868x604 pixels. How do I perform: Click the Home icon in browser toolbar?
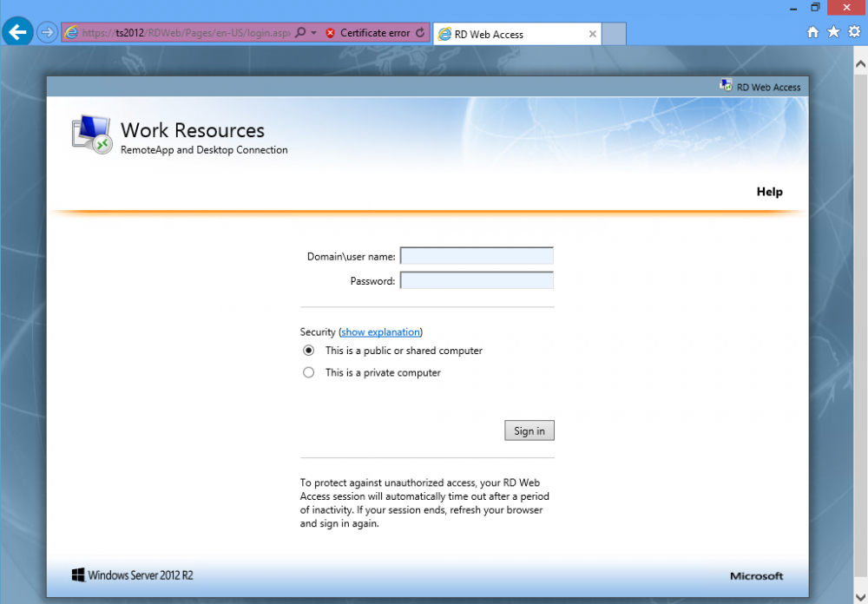coord(812,32)
